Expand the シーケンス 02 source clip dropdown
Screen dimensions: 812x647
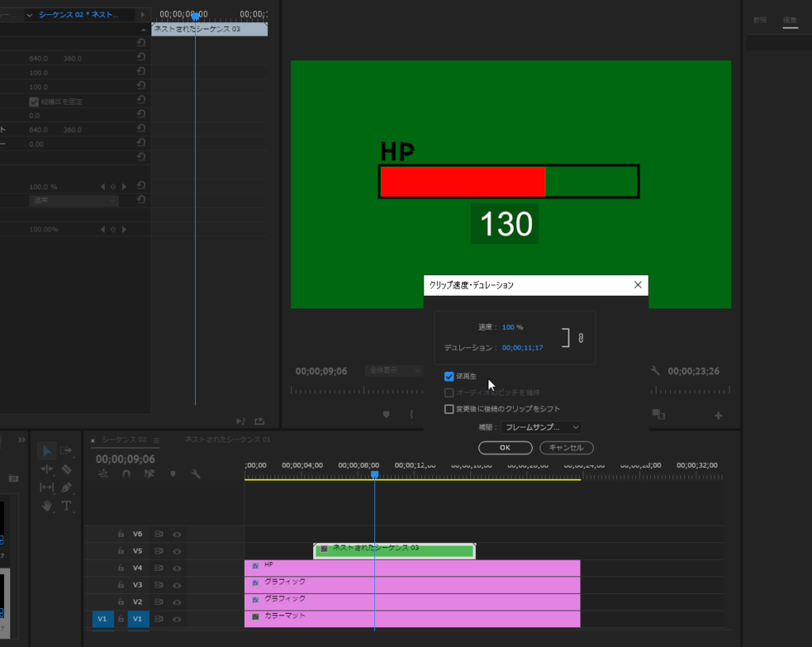(29, 14)
